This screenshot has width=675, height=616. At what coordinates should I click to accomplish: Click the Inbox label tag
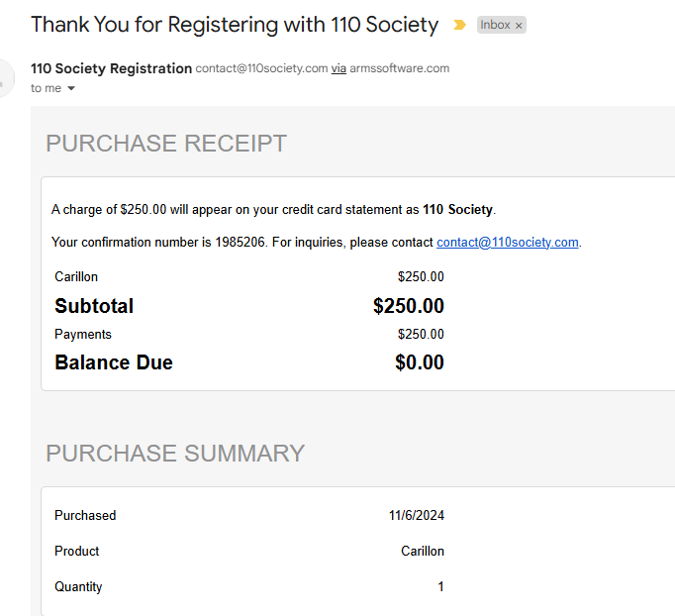tap(495, 25)
